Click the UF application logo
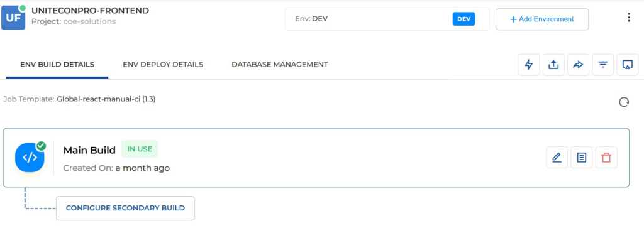644x250 pixels. [x=13, y=18]
